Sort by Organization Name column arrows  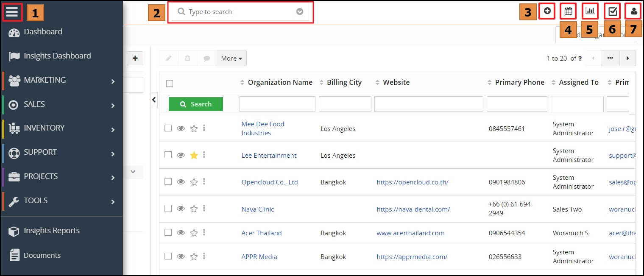coord(243,82)
